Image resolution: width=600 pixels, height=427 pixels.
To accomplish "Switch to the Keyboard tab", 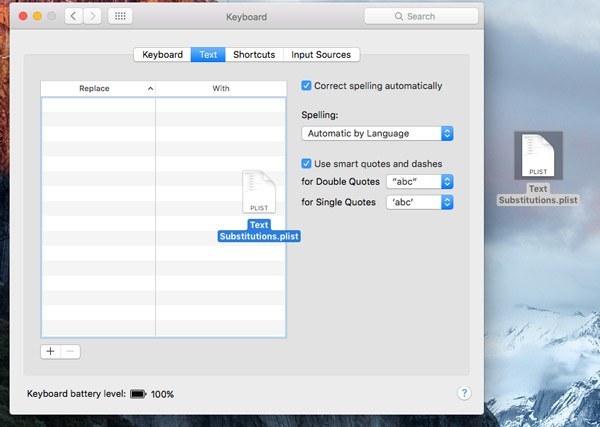I will (162, 55).
